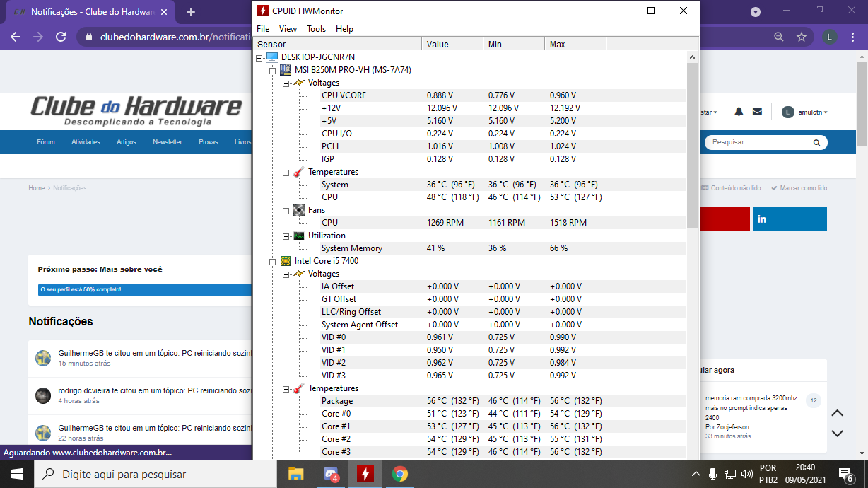Collapse the Intel Core i5 7400 node

(x=273, y=261)
